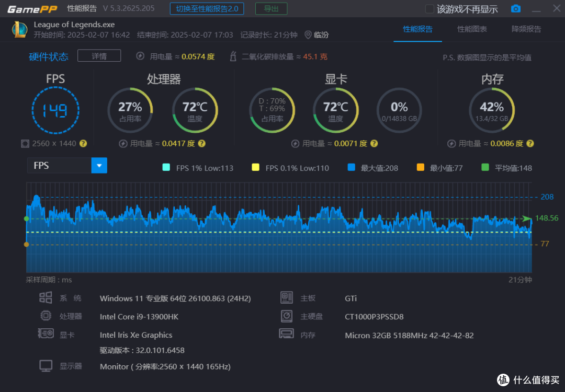
Task: Click the location pin icon beside 临汾
Action: [308, 35]
